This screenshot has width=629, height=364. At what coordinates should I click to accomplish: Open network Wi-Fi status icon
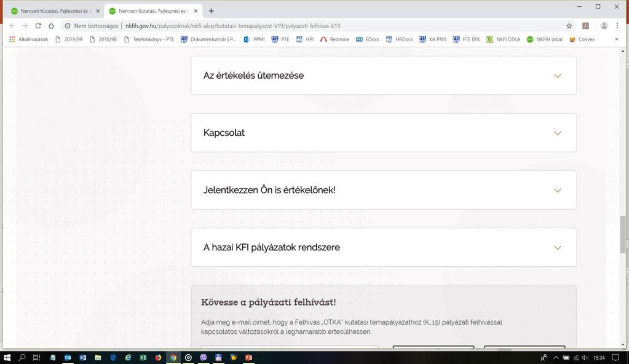click(x=576, y=358)
